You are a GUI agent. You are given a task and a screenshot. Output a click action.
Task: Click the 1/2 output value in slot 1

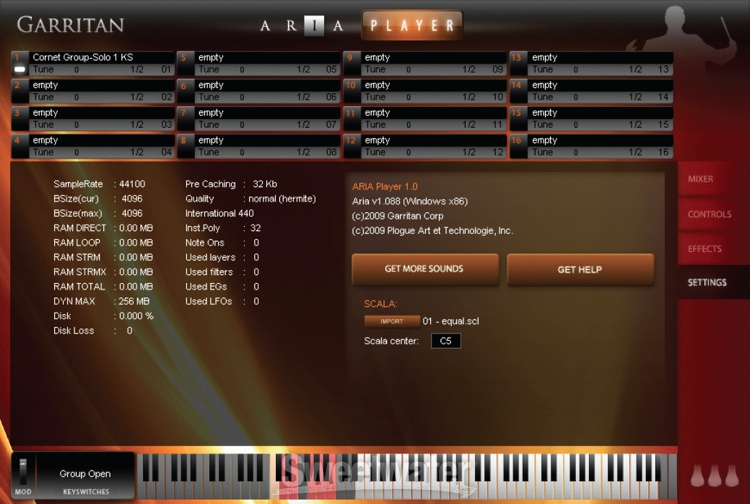coord(137,70)
